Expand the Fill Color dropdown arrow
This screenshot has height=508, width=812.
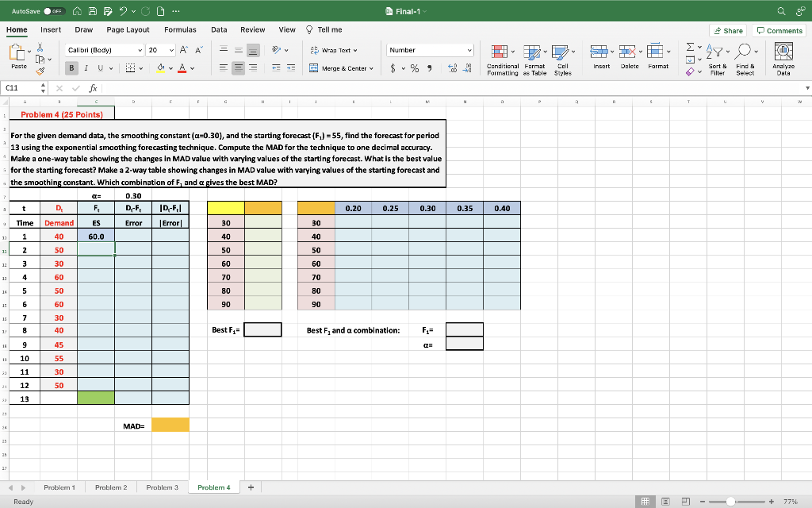pos(170,68)
